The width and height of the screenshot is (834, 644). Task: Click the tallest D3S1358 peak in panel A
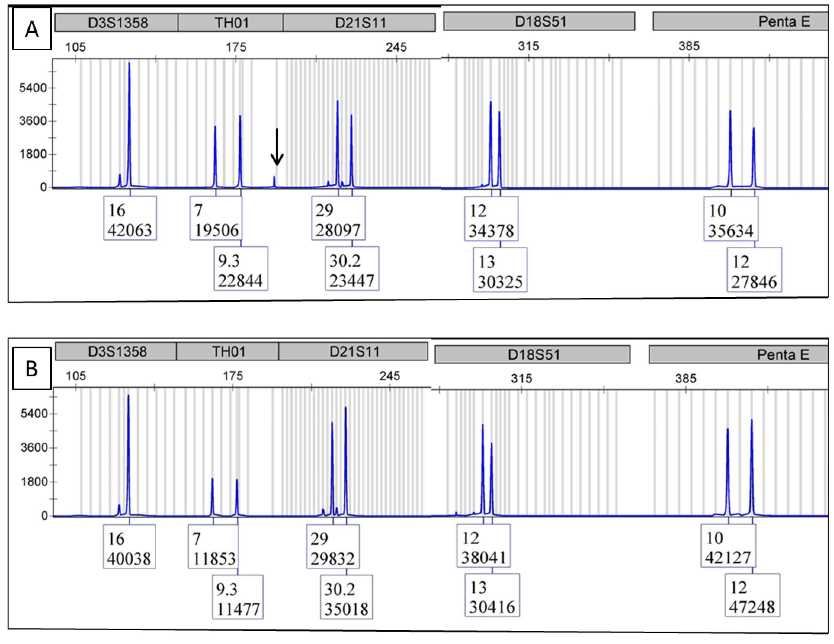(129, 115)
